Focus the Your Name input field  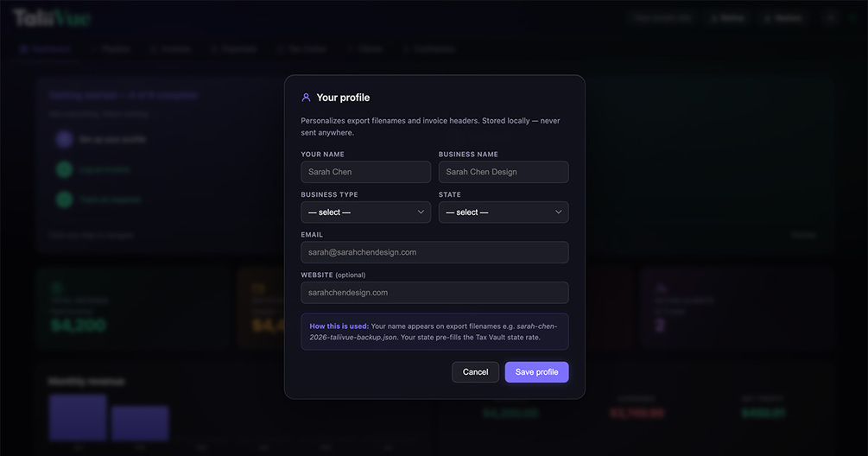[365, 172]
